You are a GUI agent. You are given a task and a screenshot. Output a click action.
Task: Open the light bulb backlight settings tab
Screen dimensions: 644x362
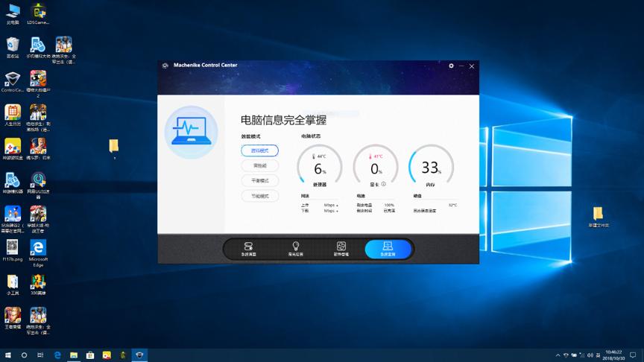coord(295,249)
